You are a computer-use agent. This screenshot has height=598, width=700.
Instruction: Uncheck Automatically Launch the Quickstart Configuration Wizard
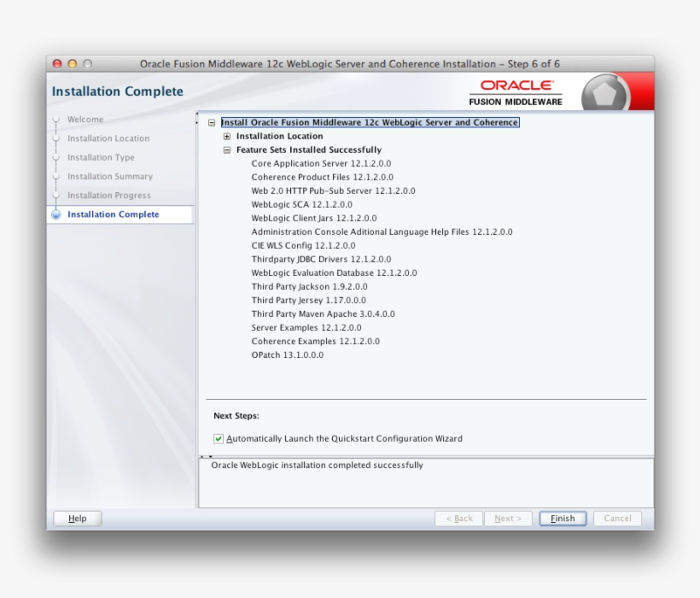[x=219, y=439]
